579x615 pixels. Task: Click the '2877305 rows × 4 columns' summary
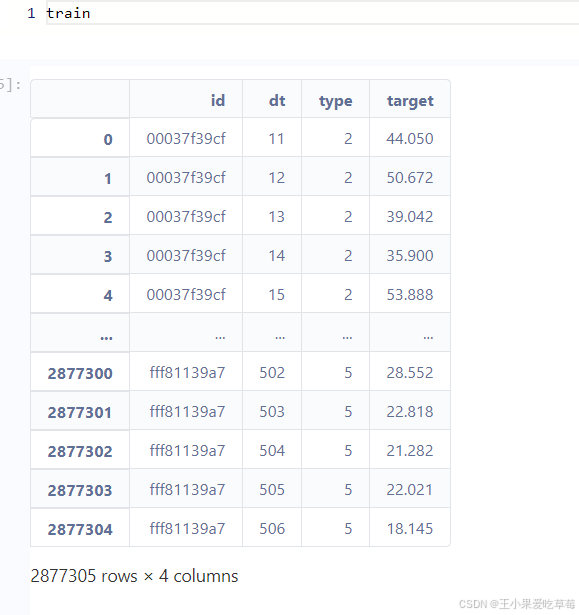coord(135,576)
